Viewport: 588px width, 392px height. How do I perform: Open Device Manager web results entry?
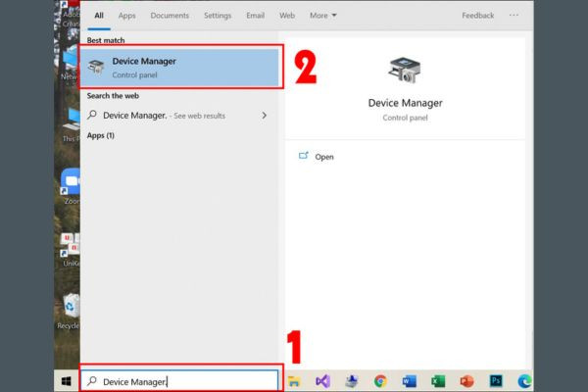pos(179,116)
